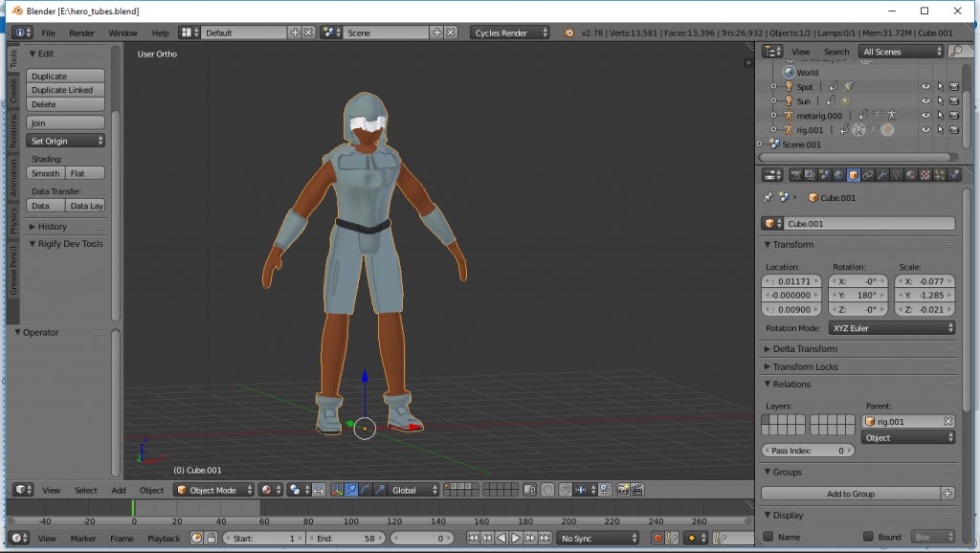Open the Material properties icon

pyautogui.click(x=909, y=175)
